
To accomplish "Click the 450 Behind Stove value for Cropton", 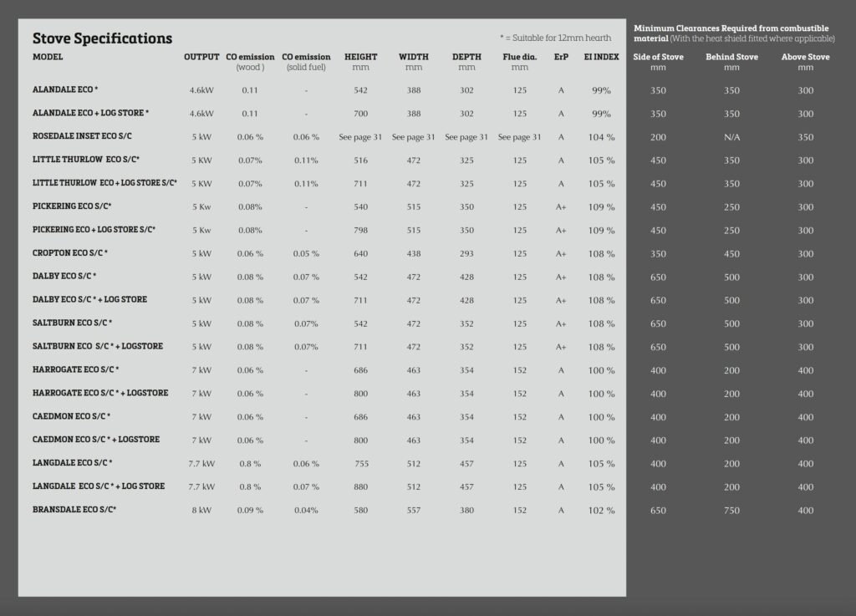I will pos(732,254).
